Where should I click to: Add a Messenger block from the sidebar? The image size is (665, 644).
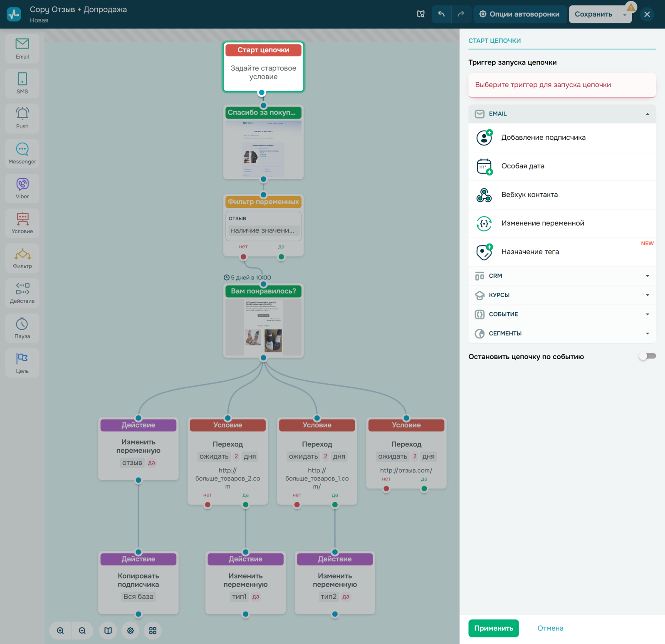[22, 153]
